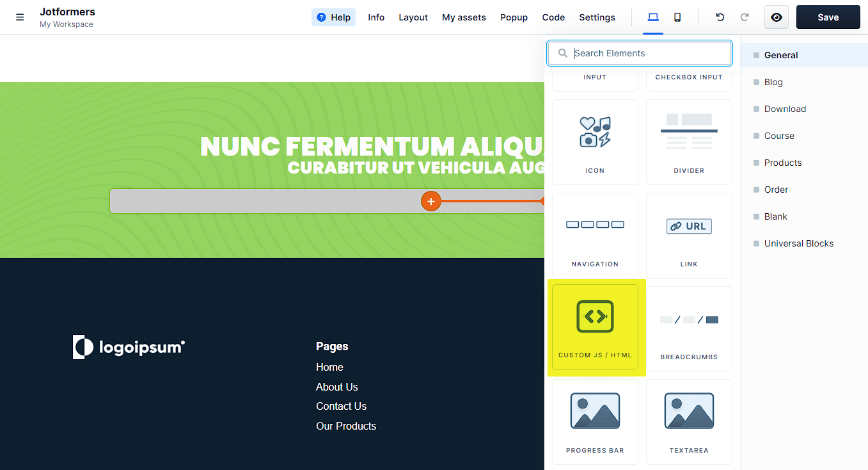Follow the About Us footer link

click(x=337, y=387)
